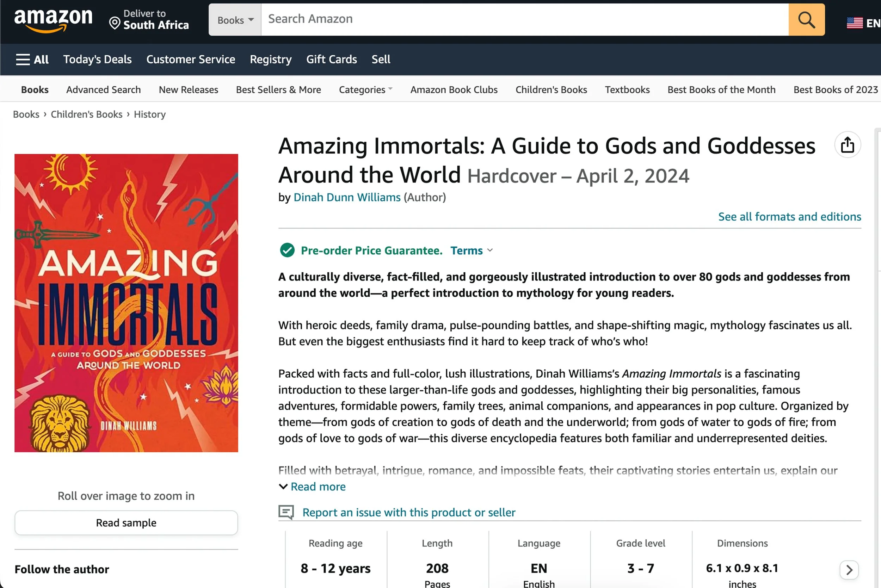Click the US flag language selector
This screenshot has height=588, width=881.
coord(854,23)
